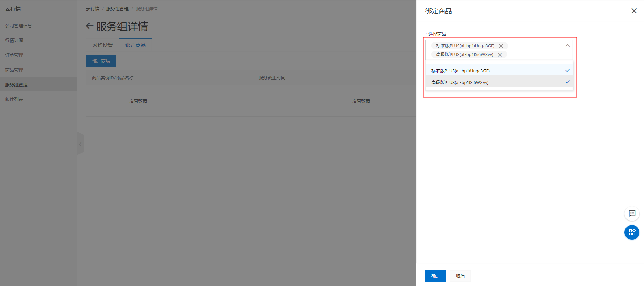The image size is (644, 286).
Task: Go back using arrow beside 服务组详情
Action: click(90, 26)
